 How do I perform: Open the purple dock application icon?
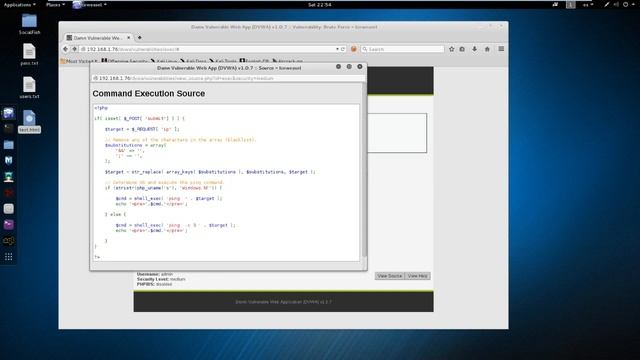tap(9, 224)
